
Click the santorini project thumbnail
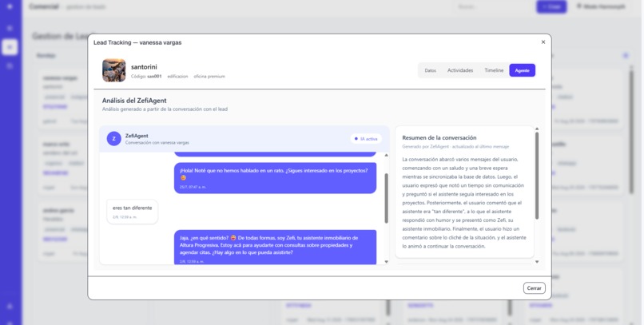tap(113, 70)
